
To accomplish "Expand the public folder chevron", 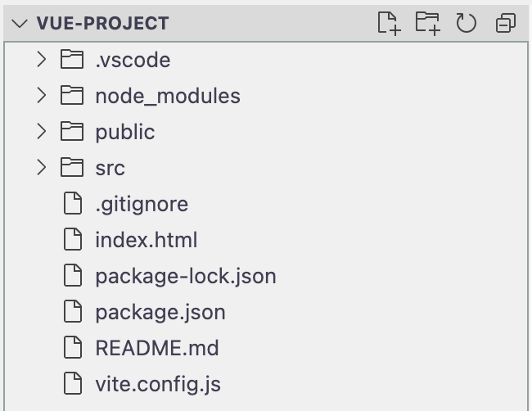I will [42, 132].
